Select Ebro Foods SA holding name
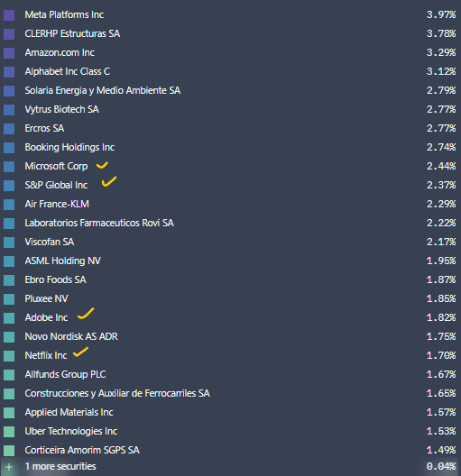The image size is (461, 476). tap(56, 279)
